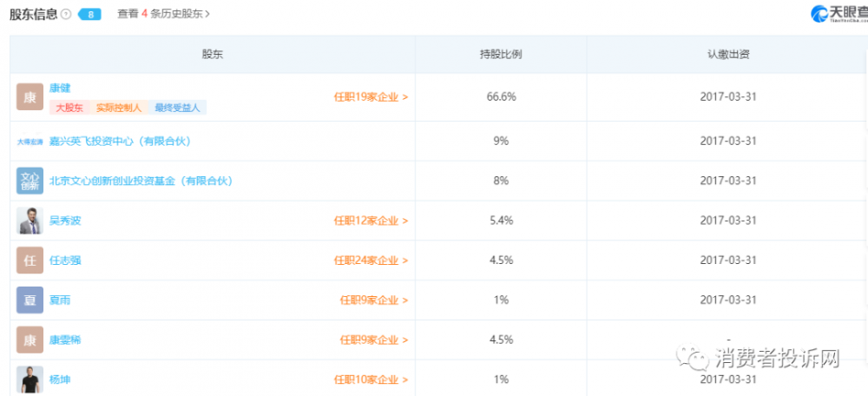Click 康雯稀's avatar icon
Screen dimensions: 868x396
30,340
